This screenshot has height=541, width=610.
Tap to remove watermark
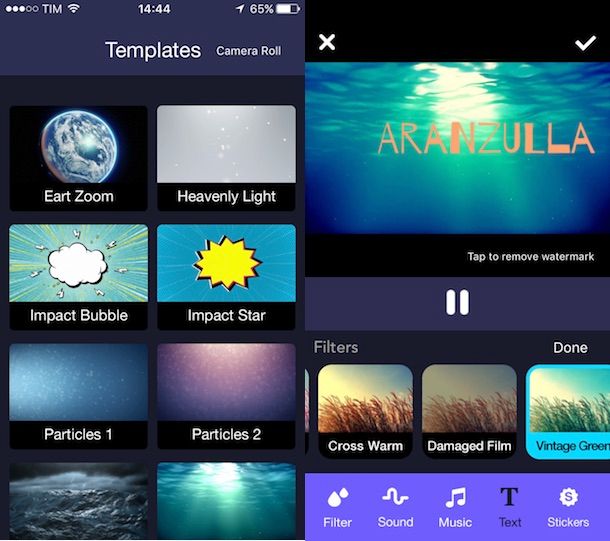531,256
